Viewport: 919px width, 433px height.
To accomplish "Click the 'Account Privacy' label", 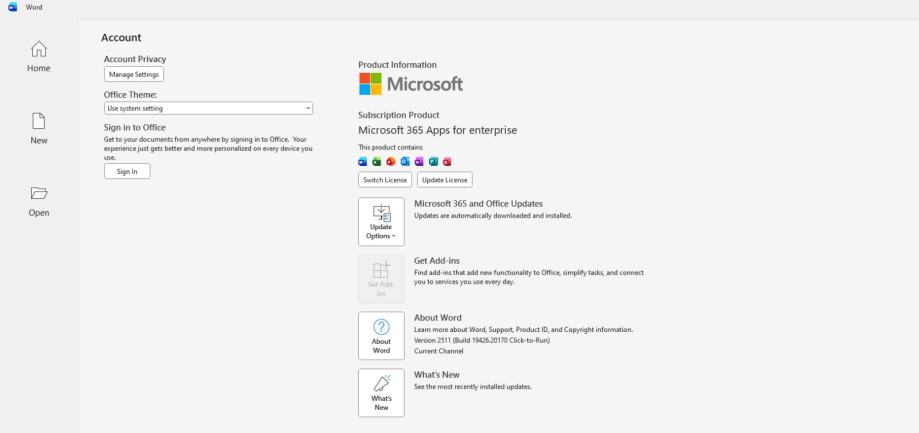I will point(135,59).
